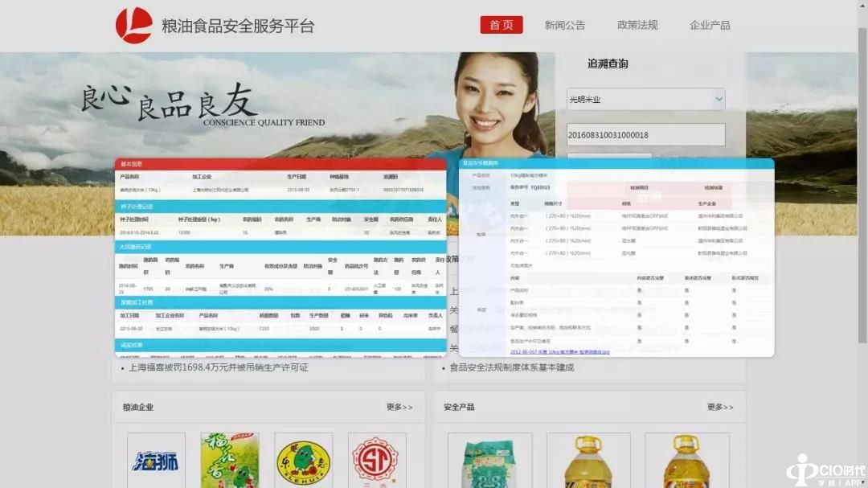Image resolution: width=868 pixels, height=488 pixels.
Task: Click the red platform logo icon
Action: point(134,25)
